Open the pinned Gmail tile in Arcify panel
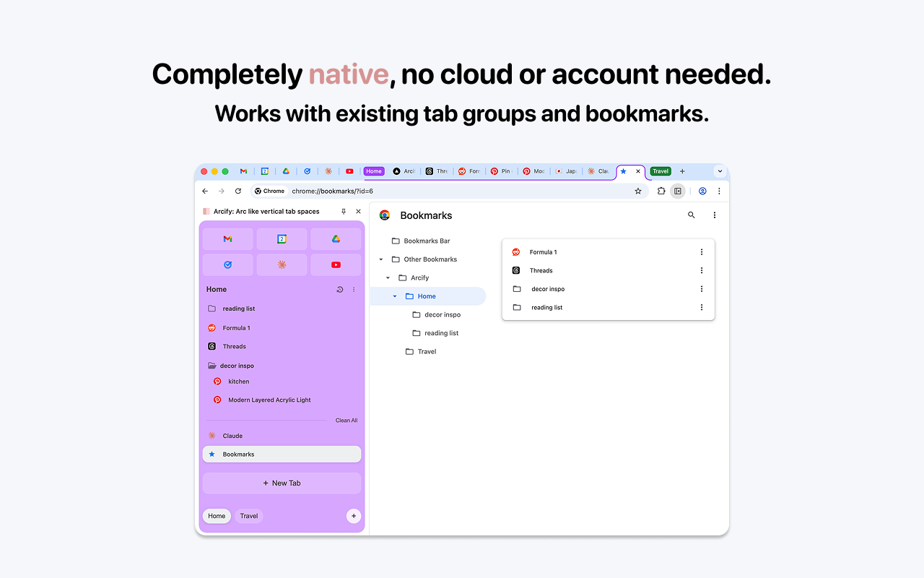The width and height of the screenshot is (924, 578). (227, 239)
